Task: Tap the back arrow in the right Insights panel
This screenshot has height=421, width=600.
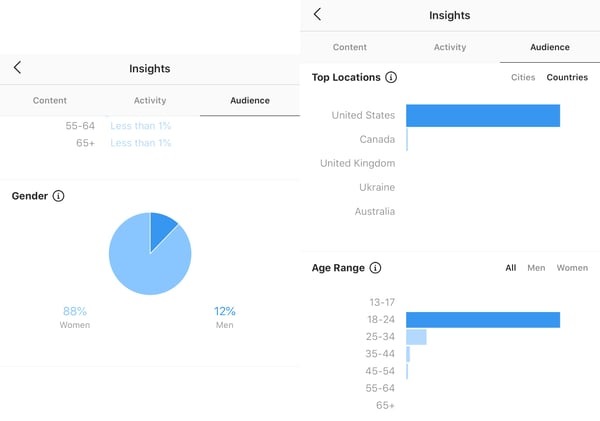Action: point(317,14)
